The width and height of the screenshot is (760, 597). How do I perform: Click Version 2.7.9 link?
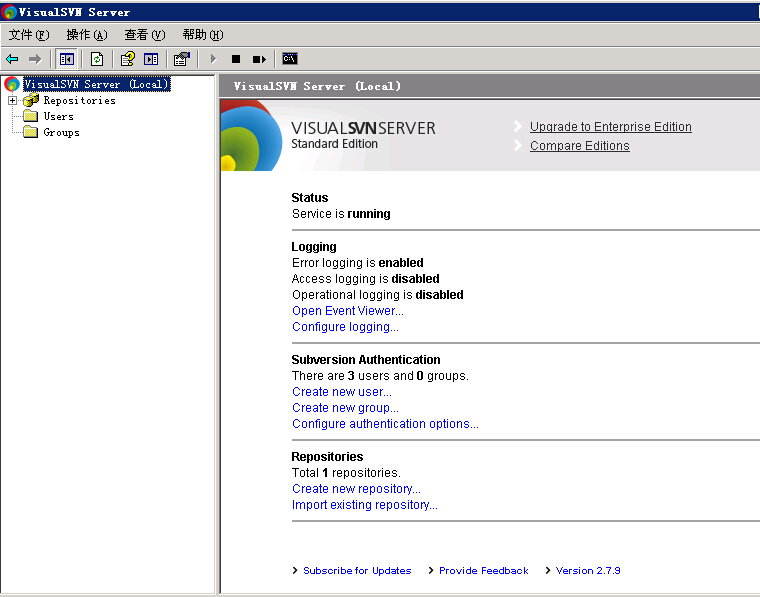click(588, 570)
